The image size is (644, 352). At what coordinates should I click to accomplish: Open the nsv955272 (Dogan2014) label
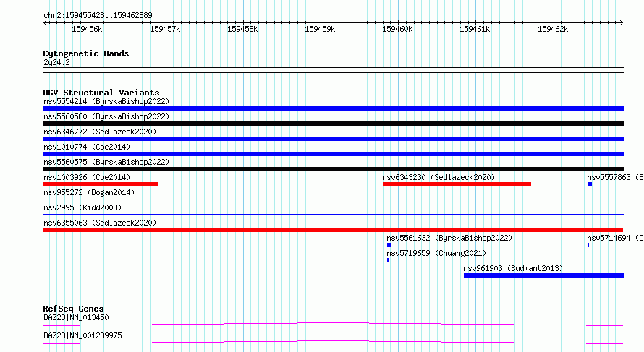pos(89,192)
